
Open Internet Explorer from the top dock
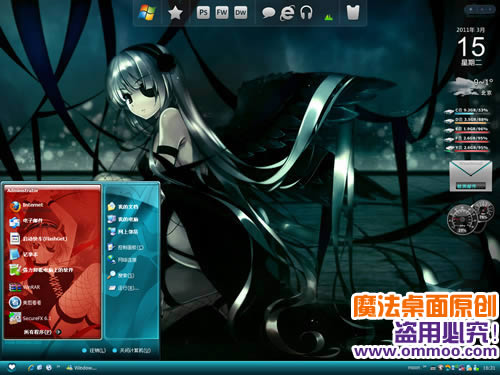(287, 13)
